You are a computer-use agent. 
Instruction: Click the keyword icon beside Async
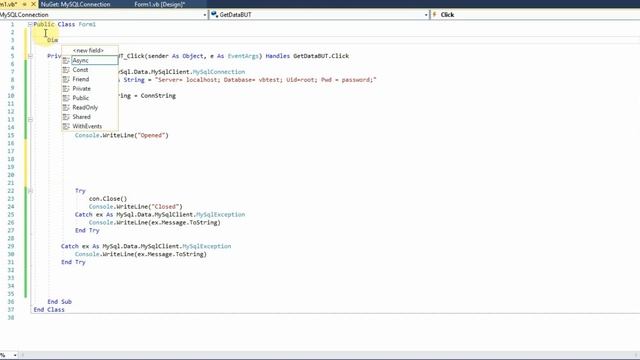(66, 60)
